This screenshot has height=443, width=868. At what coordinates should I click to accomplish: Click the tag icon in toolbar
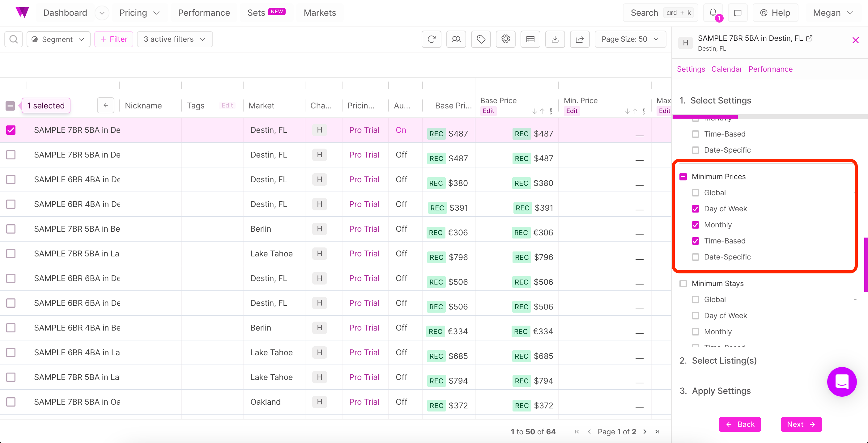click(481, 39)
